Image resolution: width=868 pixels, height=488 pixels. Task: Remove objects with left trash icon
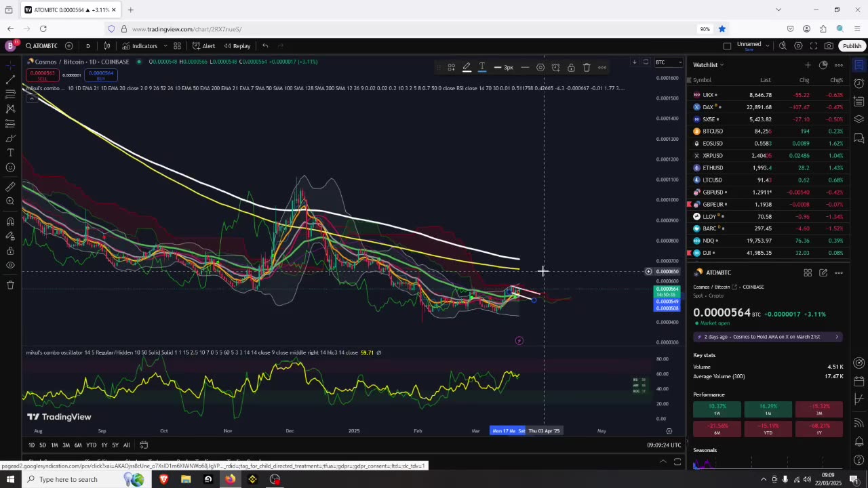coord(10,285)
